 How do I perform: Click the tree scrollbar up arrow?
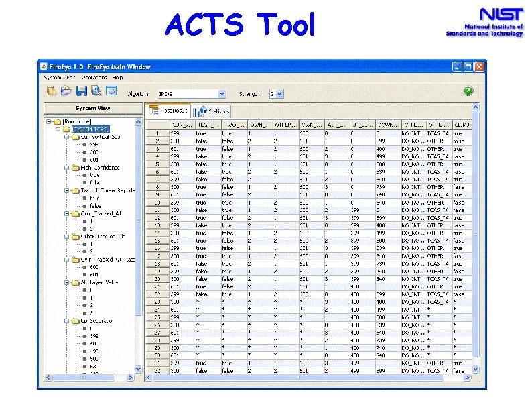(x=139, y=121)
